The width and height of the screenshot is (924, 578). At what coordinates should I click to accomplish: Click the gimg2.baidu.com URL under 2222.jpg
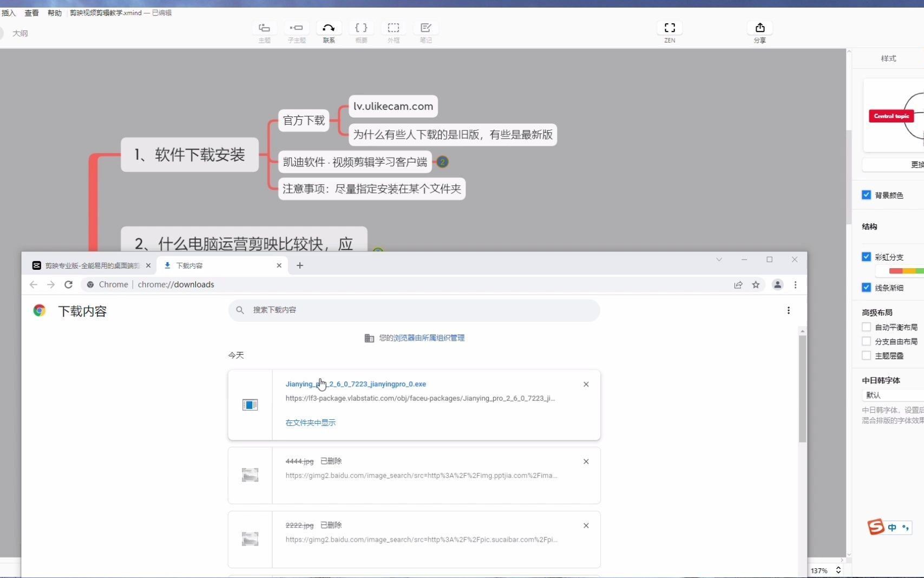point(421,540)
